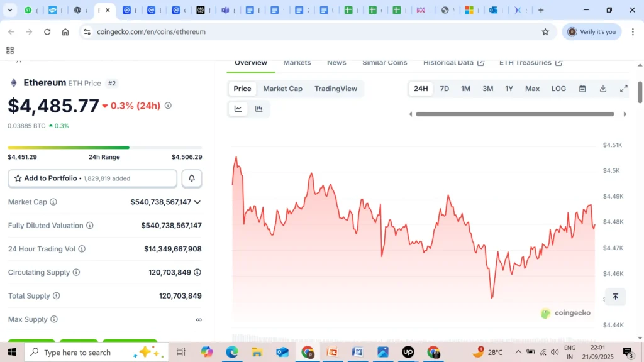Click the #2 rank badge

(x=112, y=84)
